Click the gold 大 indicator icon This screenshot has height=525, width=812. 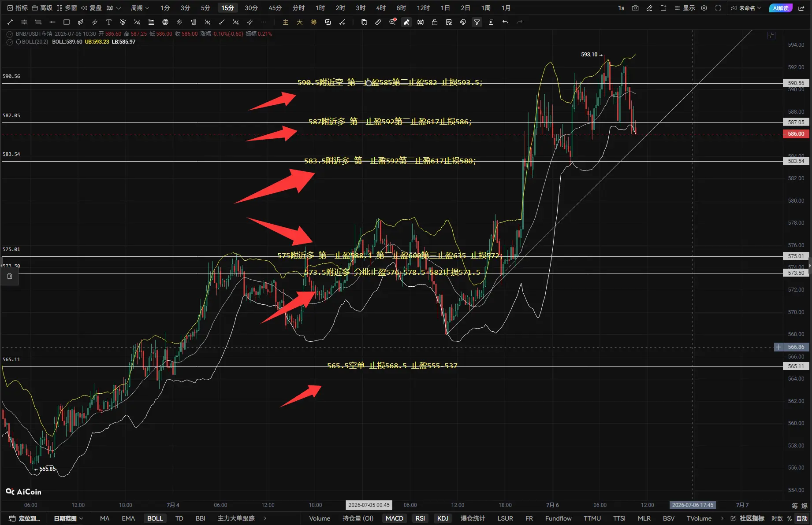click(300, 22)
